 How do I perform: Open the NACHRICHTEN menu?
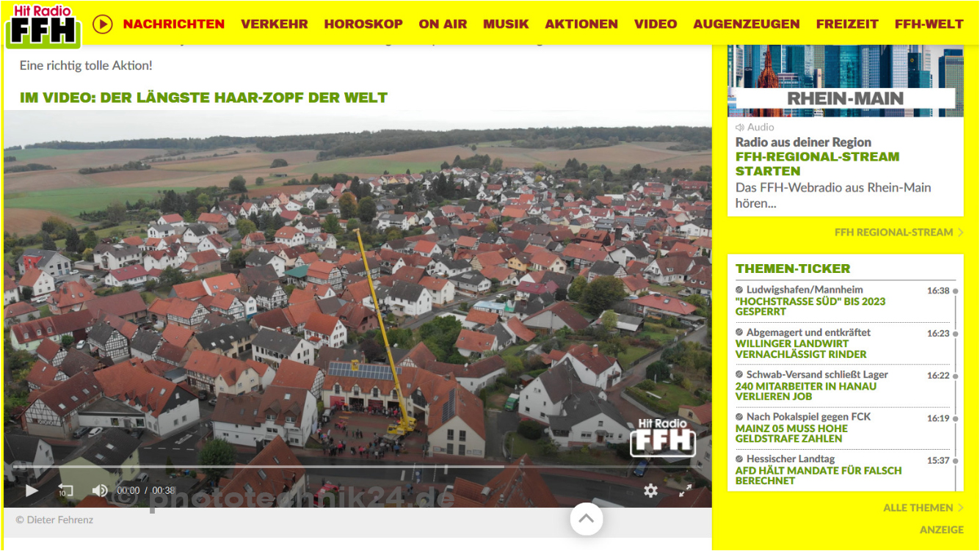point(174,24)
